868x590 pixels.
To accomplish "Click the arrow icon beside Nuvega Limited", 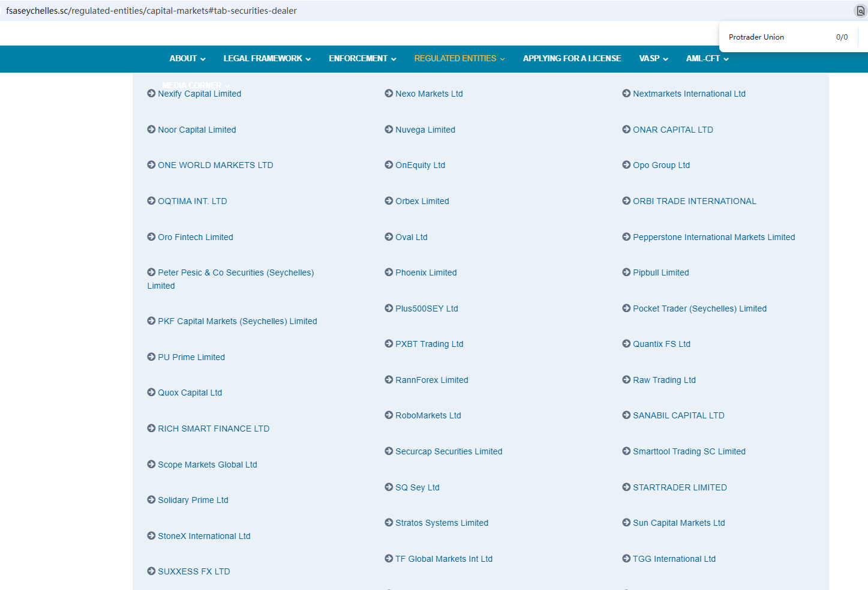I will coord(389,129).
